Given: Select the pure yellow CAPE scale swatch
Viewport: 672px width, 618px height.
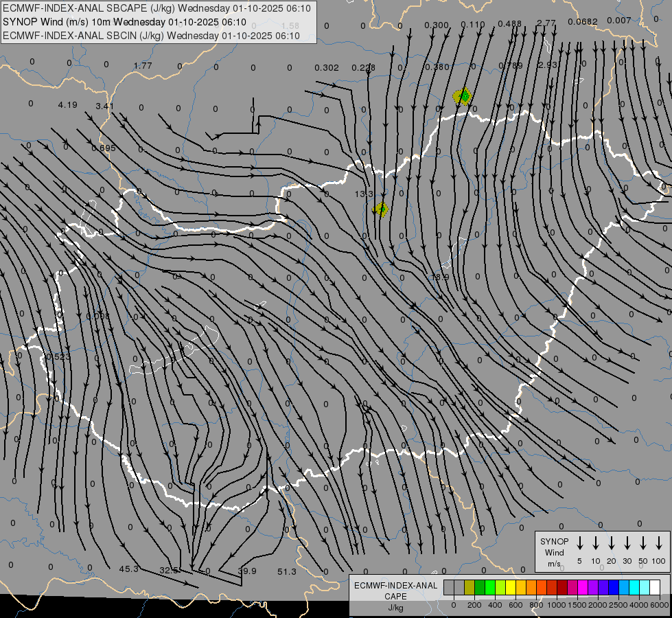Looking at the screenshot, I should point(511,587).
